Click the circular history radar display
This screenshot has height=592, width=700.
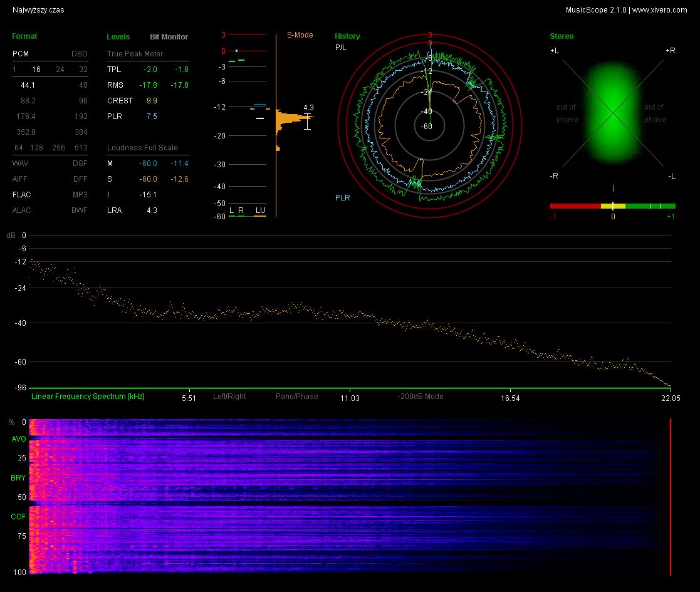point(429,127)
